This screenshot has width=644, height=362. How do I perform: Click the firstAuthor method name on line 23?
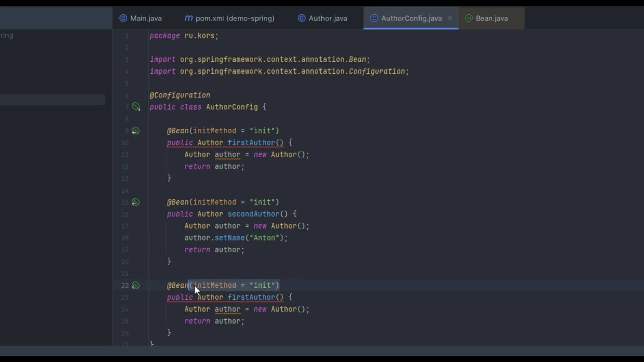click(251, 297)
